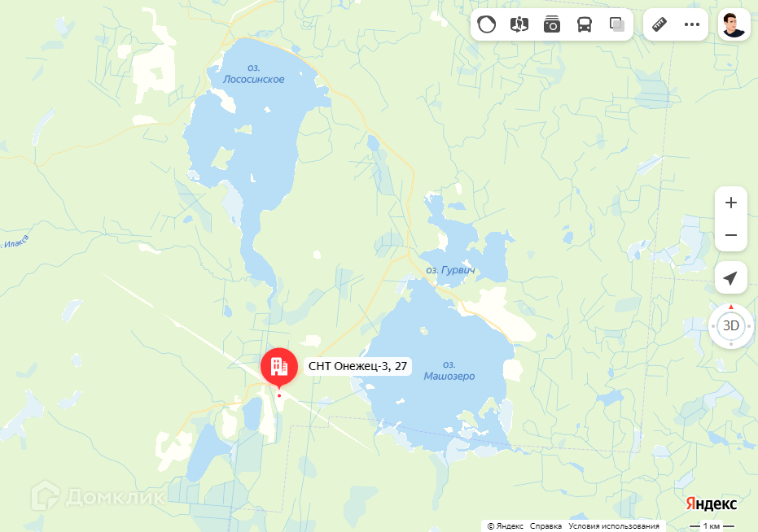
Task: Reset compass north red marker
Action: coord(731,307)
